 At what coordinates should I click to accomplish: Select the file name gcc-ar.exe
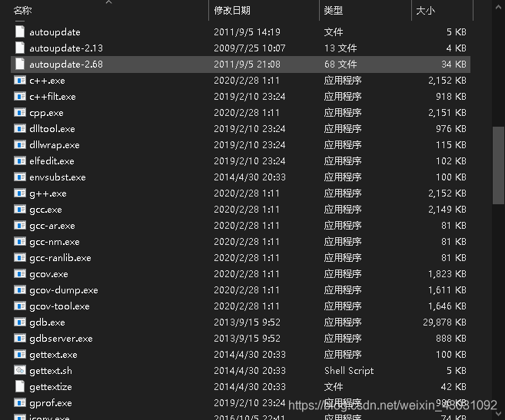click(52, 226)
